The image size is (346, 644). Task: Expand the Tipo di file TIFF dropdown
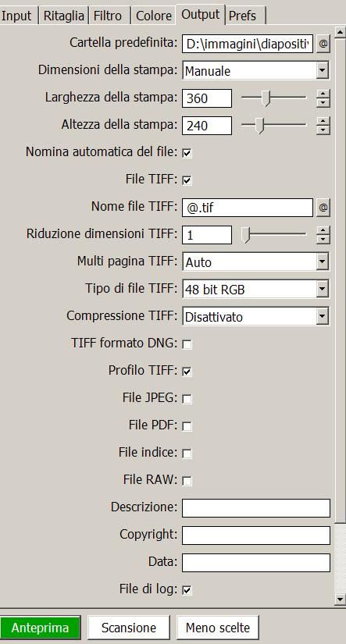[x=255, y=290]
